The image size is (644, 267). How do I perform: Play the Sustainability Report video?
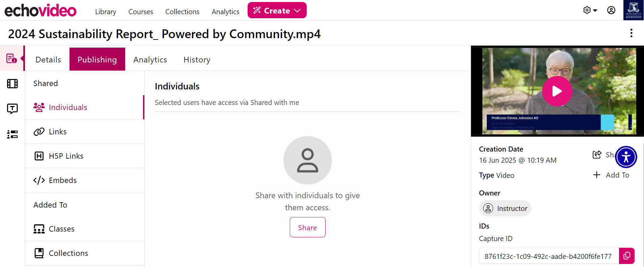pos(557,91)
